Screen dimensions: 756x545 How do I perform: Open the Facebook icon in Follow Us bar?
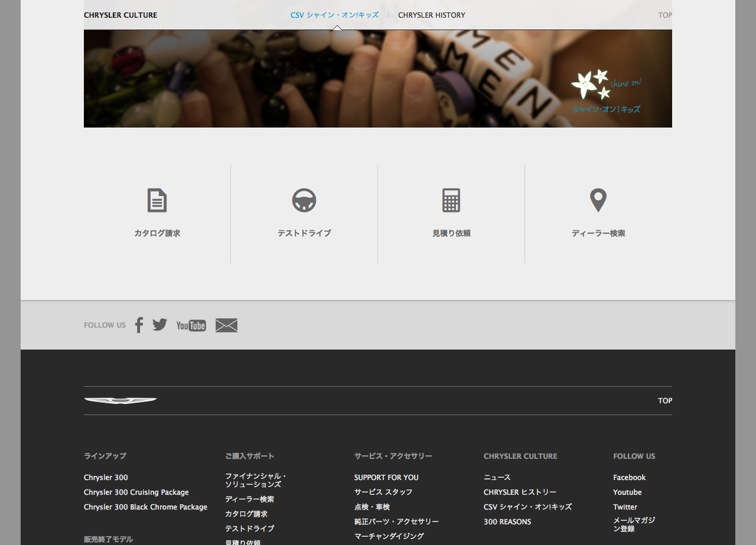click(139, 325)
